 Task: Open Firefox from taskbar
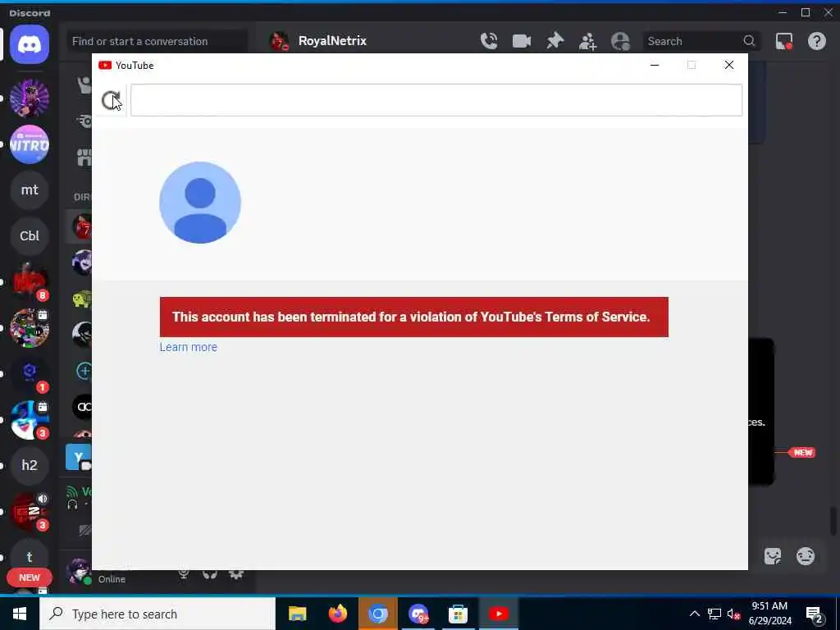click(337, 614)
